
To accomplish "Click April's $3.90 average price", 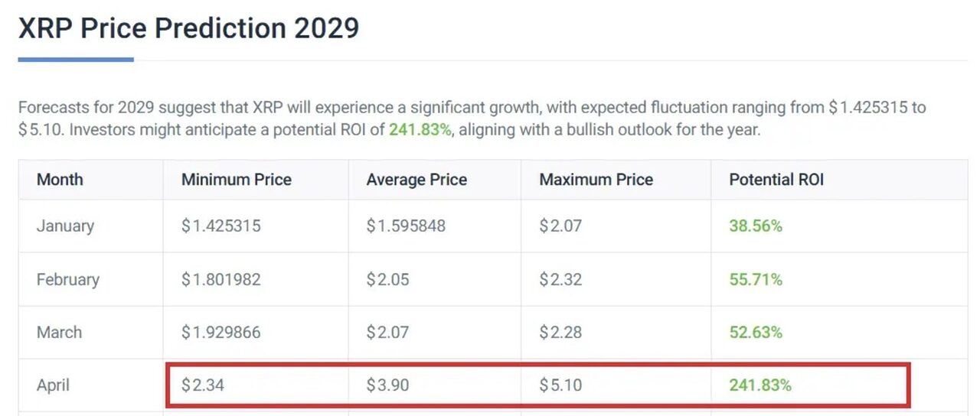I will 387,385.
